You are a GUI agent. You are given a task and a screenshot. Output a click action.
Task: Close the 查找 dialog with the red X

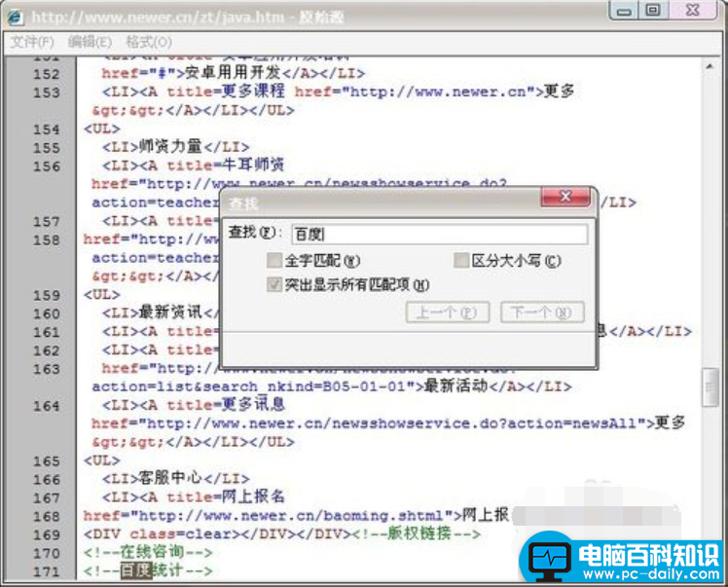(x=565, y=197)
